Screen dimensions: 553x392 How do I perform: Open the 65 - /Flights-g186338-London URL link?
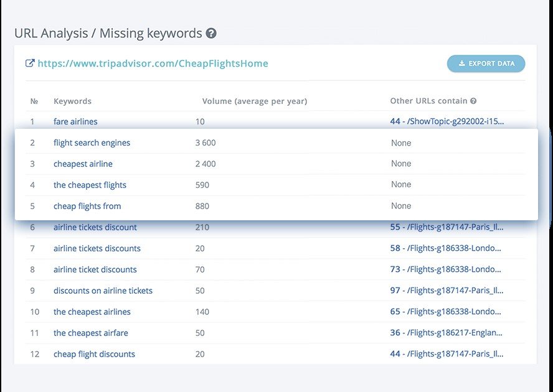click(x=445, y=312)
